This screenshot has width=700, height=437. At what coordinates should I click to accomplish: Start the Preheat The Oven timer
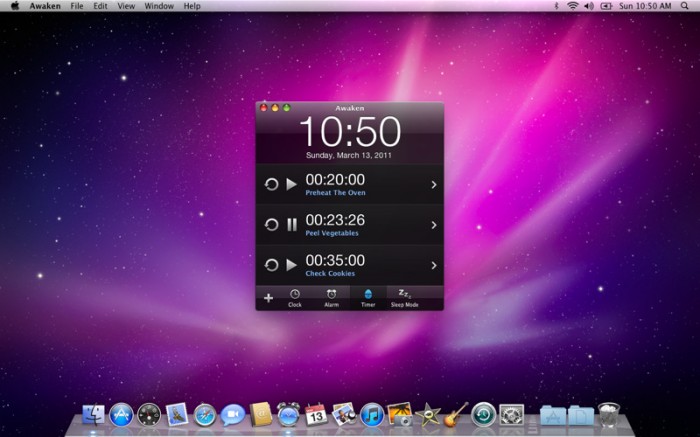[291, 185]
